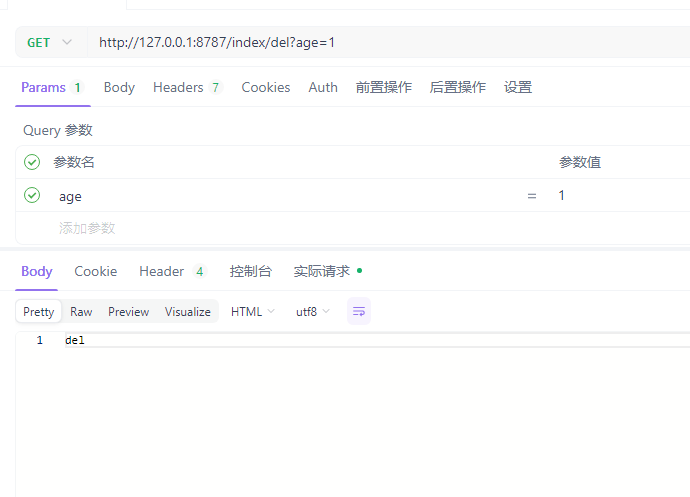Open the 前置操作 tab

click(x=383, y=88)
